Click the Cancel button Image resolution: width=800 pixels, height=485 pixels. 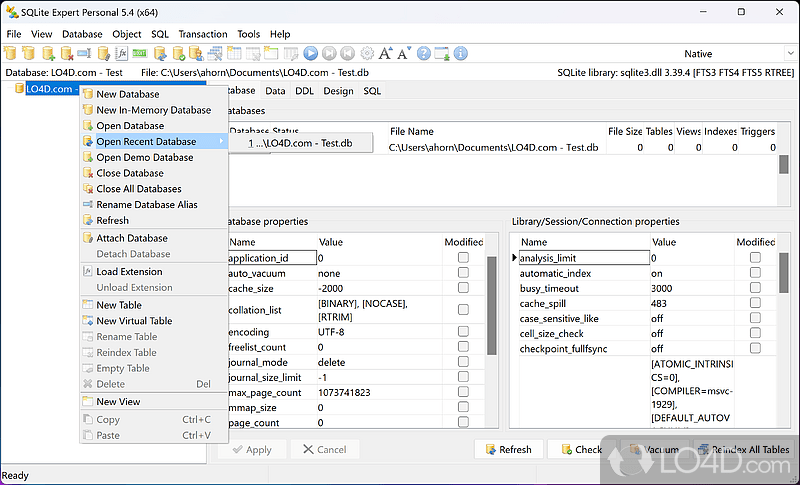325,449
